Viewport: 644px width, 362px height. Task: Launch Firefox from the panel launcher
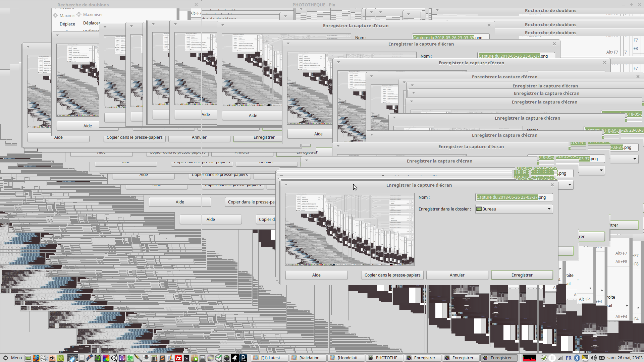point(36,358)
